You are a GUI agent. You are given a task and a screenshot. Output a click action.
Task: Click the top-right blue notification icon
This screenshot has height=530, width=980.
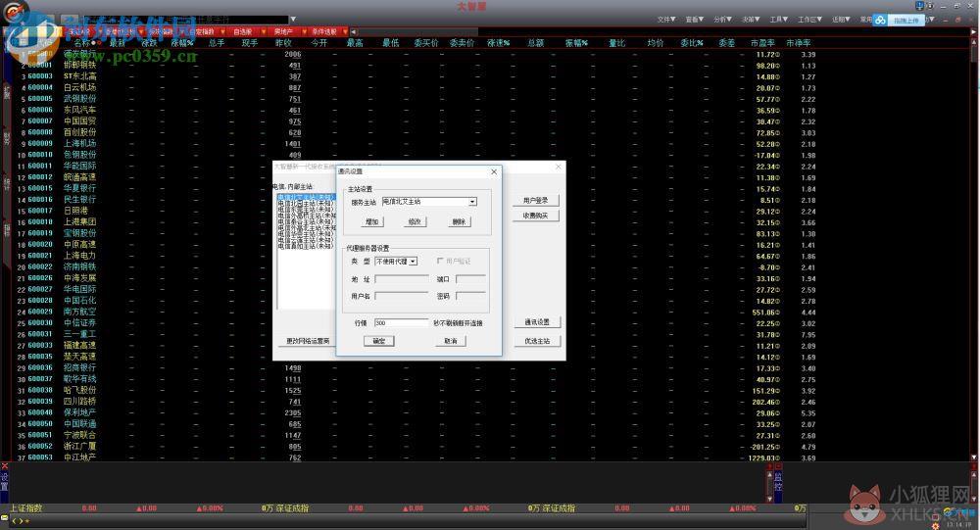coord(919,6)
